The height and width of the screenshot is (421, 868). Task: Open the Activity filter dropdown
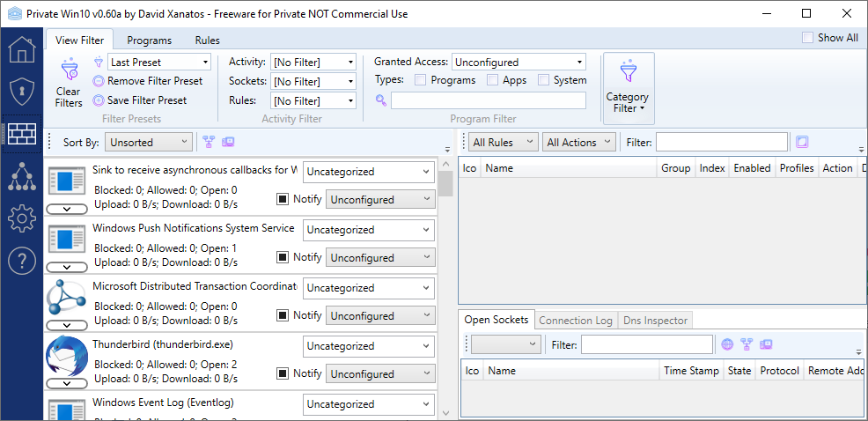[x=313, y=62]
